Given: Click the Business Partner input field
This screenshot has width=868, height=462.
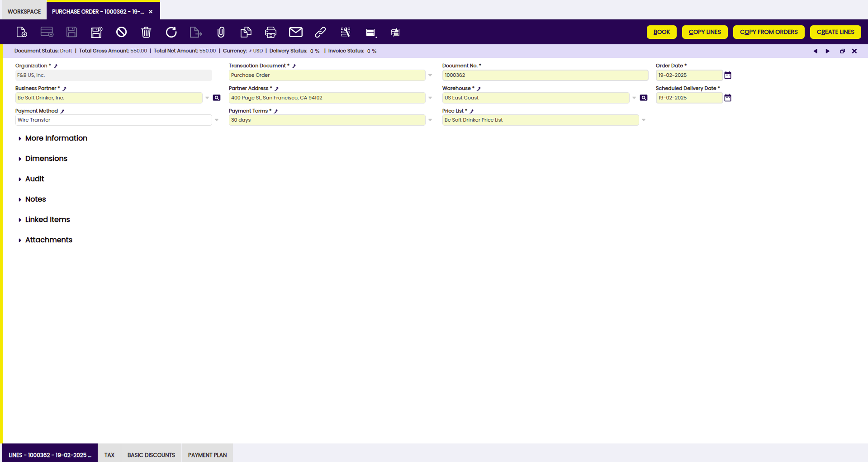Looking at the screenshot, I should 109,98.
